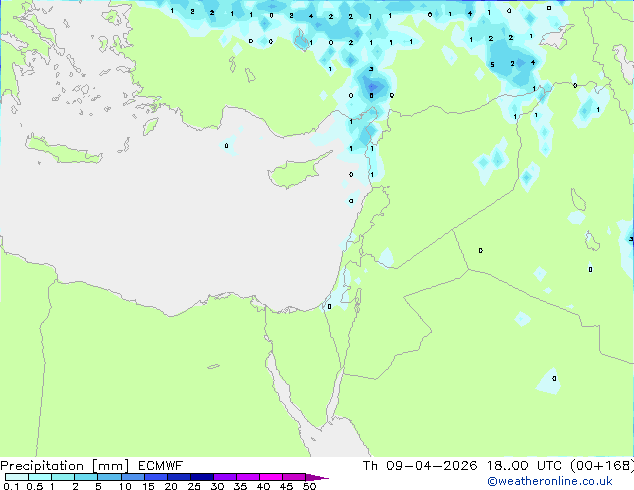Viewport: 634px width, 490px height.
Task: Click the 'Precipitation [mm]' title text
Action: [x=65, y=466]
